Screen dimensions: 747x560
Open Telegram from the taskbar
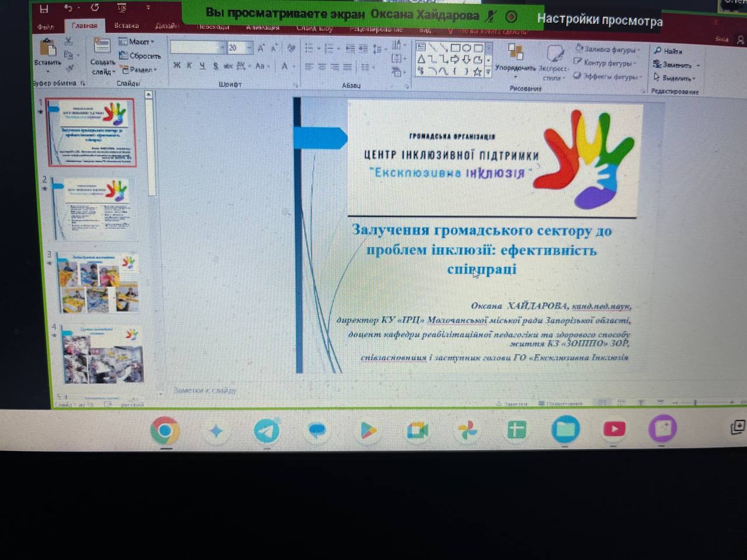tap(267, 430)
